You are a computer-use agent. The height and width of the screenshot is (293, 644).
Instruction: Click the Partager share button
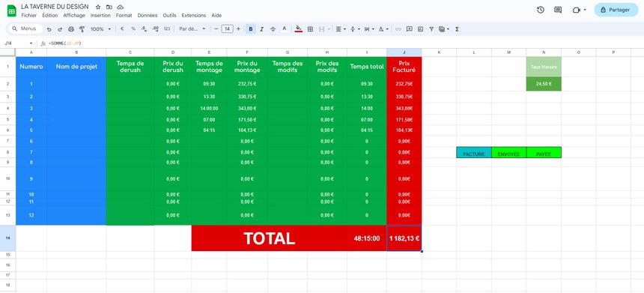point(616,10)
